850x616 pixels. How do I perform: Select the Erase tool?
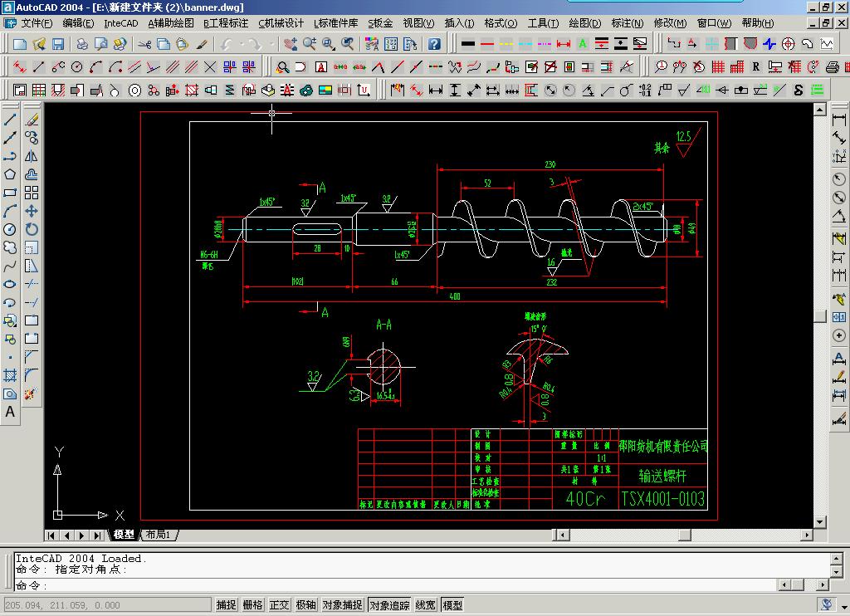(x=32, y=120)
